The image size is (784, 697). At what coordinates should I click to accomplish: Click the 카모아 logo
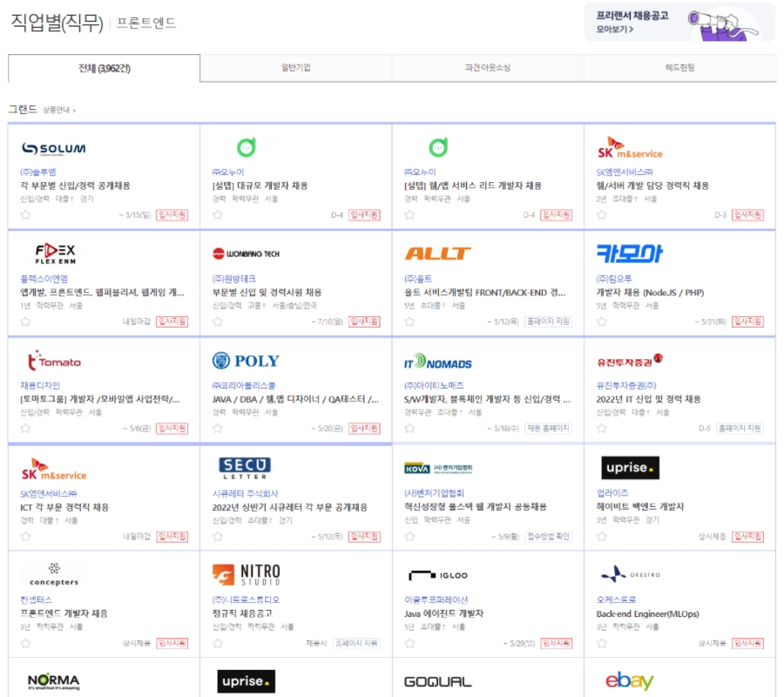click(630, 254)
